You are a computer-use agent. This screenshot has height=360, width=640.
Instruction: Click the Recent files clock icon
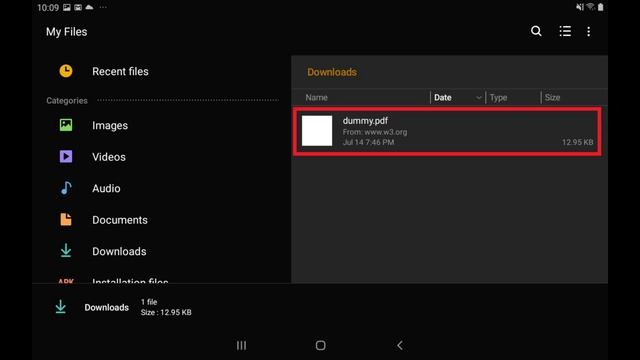(x=66, y=71)
